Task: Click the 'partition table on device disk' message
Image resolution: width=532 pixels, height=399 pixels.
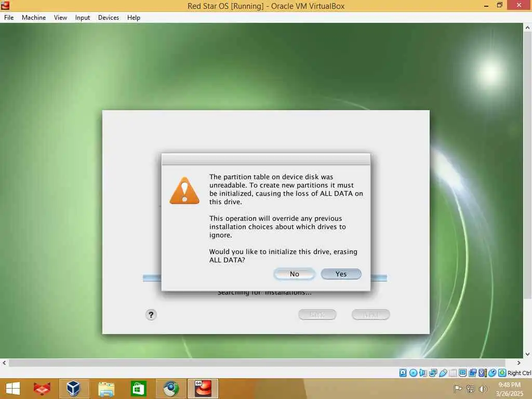Action: [286, 189]
